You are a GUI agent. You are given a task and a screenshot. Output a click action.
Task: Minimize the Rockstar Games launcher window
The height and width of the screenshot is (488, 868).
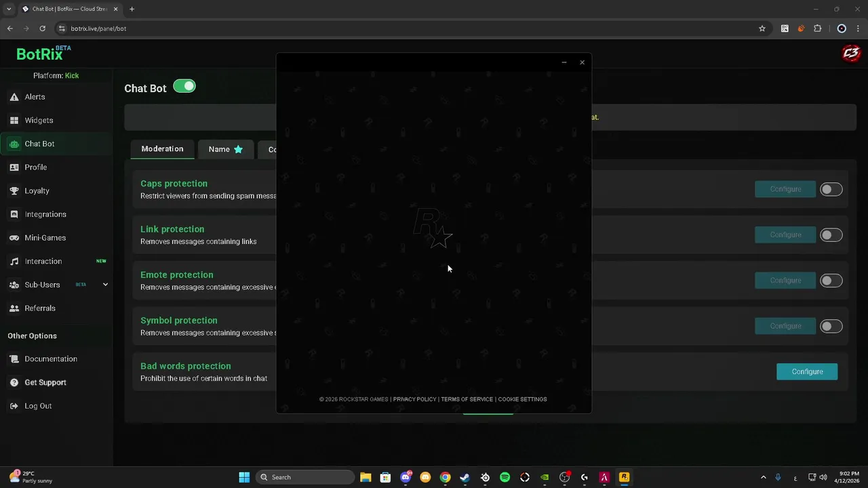(x=564, y=62)
